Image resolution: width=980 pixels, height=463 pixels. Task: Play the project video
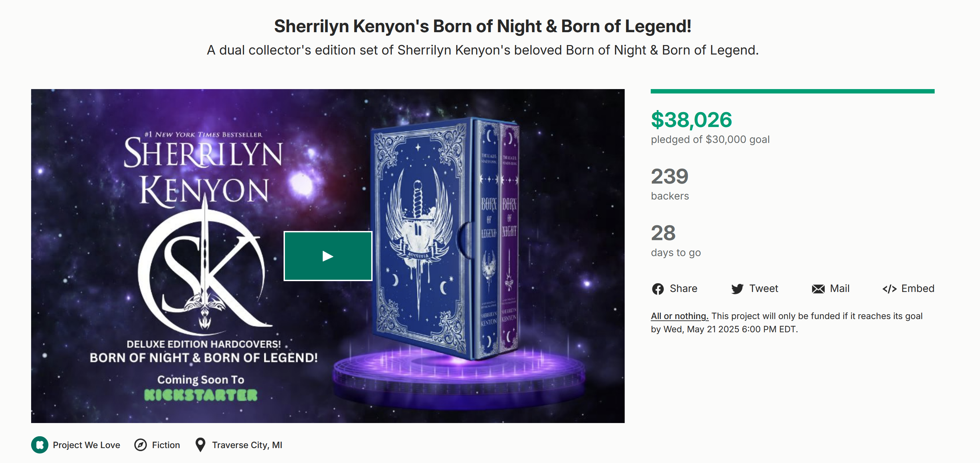(x=328, y=256)
